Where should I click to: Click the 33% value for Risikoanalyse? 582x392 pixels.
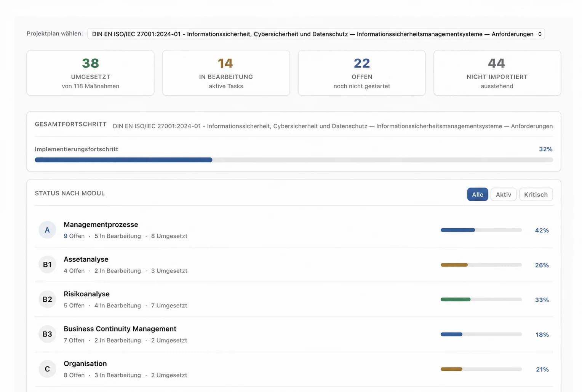[542, 300]
